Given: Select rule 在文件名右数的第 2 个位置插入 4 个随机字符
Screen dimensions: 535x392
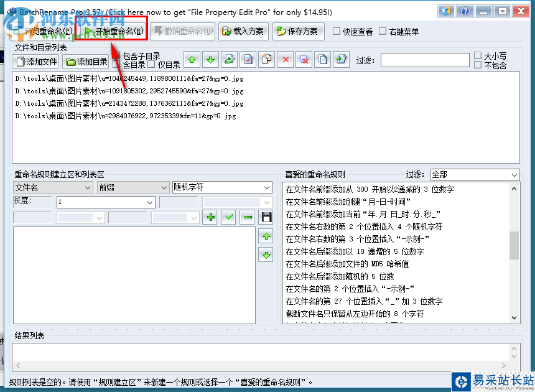Looking at the screenshot, I should point(364,226).
